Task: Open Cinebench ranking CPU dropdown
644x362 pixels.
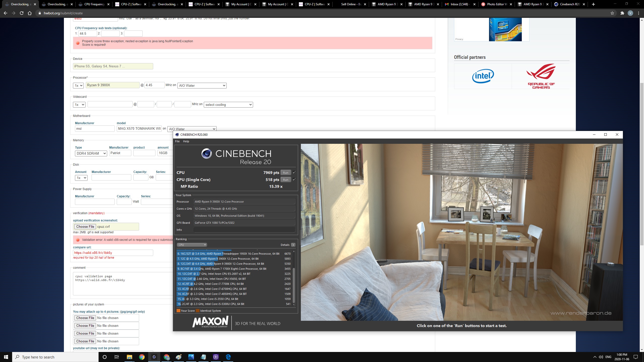Action: point(192,245)
